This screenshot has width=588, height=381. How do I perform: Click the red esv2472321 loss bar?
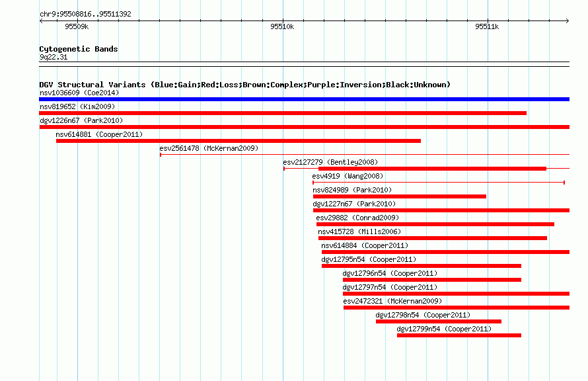(x=457, y=308)
